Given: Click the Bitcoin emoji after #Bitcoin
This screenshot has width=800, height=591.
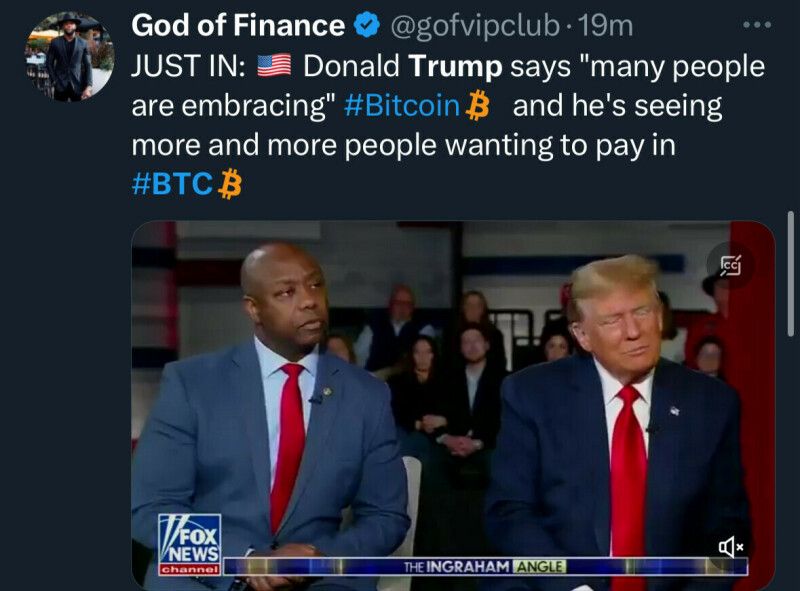Looking at the screenshot, I should (x=477, y=106).
